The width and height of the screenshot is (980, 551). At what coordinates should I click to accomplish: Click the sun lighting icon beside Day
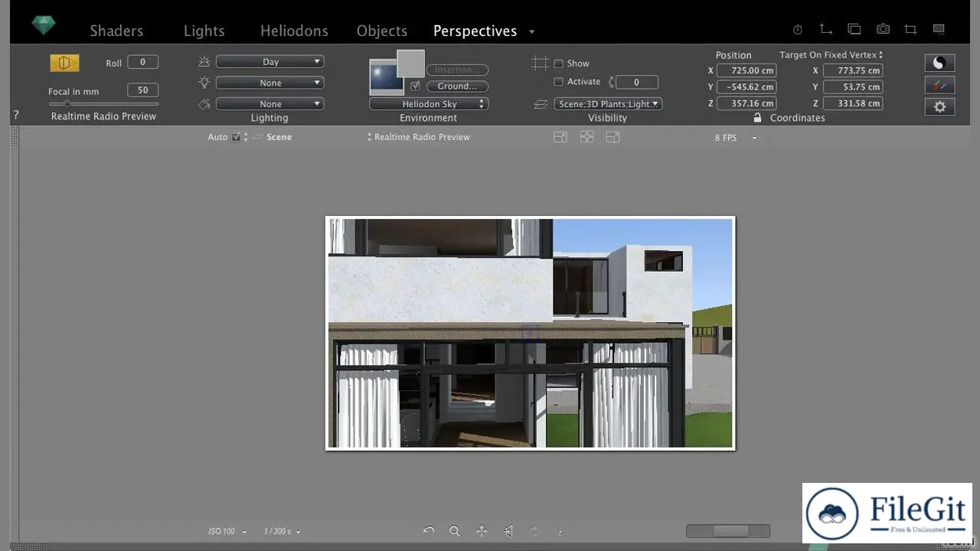(204, 61)
